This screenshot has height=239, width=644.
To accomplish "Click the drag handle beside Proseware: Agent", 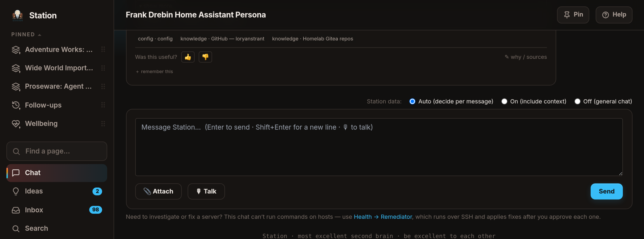I will (x=103, y=86).
